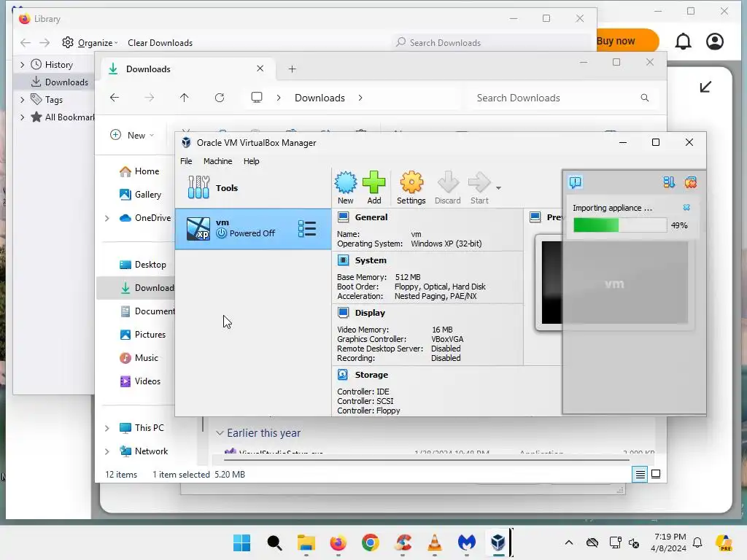Refresh the File Explorer Downloads view
Viewport: 747px width, 560px height.
219,98
